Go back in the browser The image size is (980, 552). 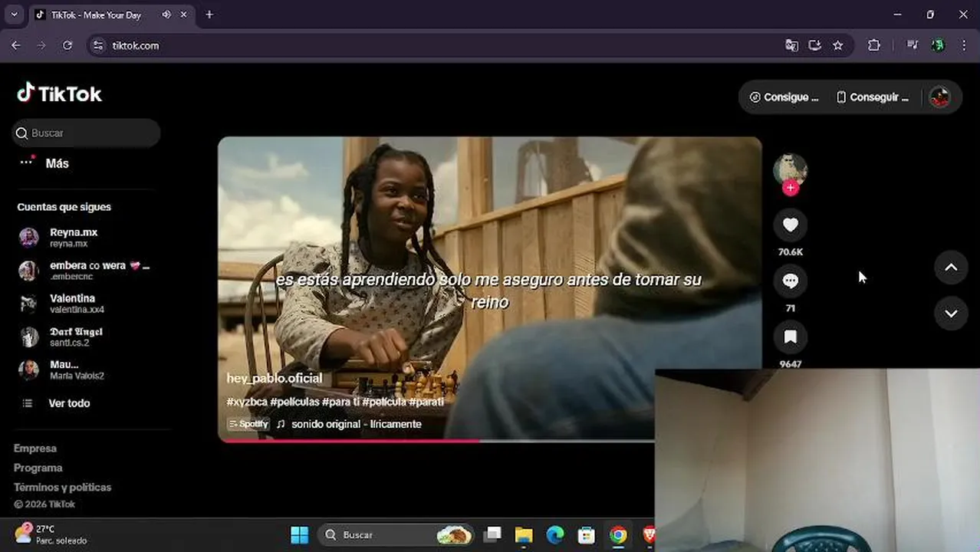(x=15, y=45)
